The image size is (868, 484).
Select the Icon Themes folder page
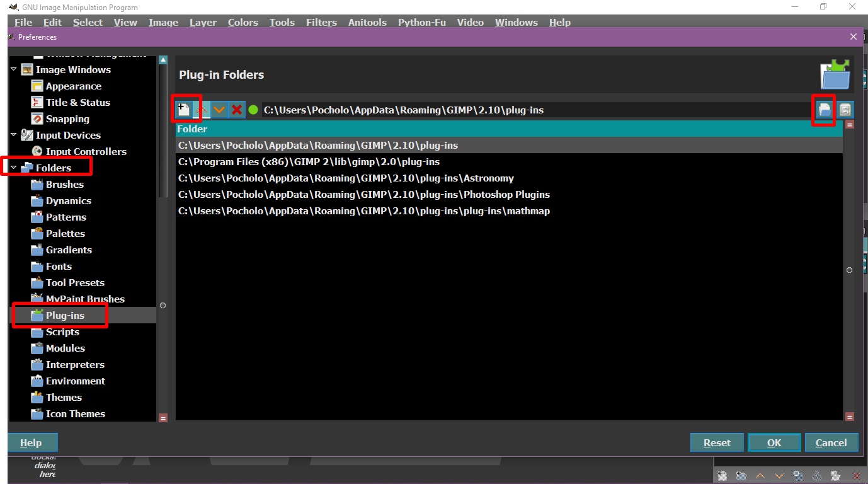coord(75,413)
